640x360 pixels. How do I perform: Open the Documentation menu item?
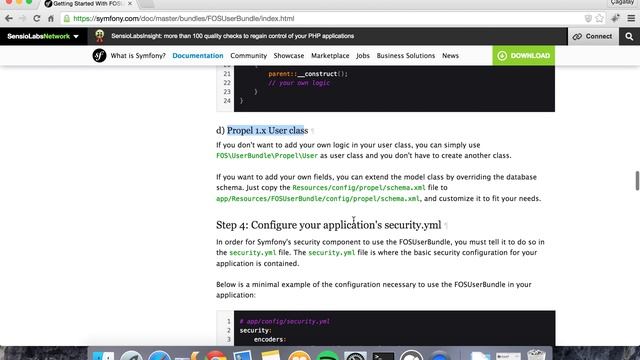198,56
